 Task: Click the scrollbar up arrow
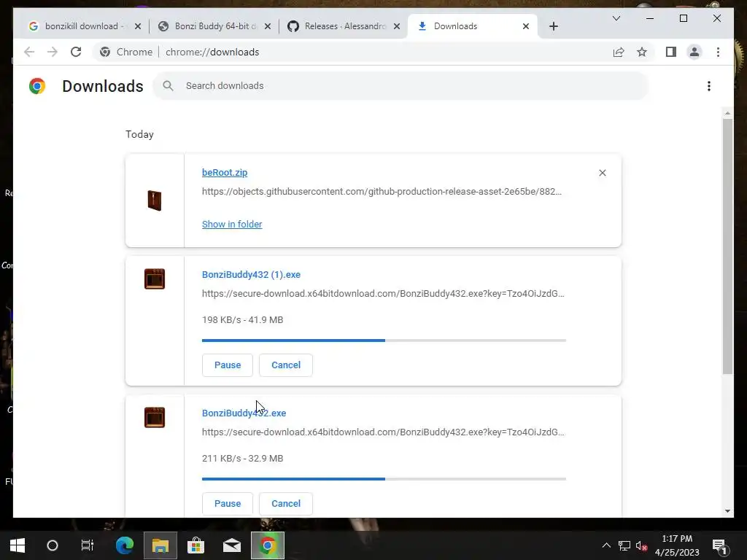727,113
